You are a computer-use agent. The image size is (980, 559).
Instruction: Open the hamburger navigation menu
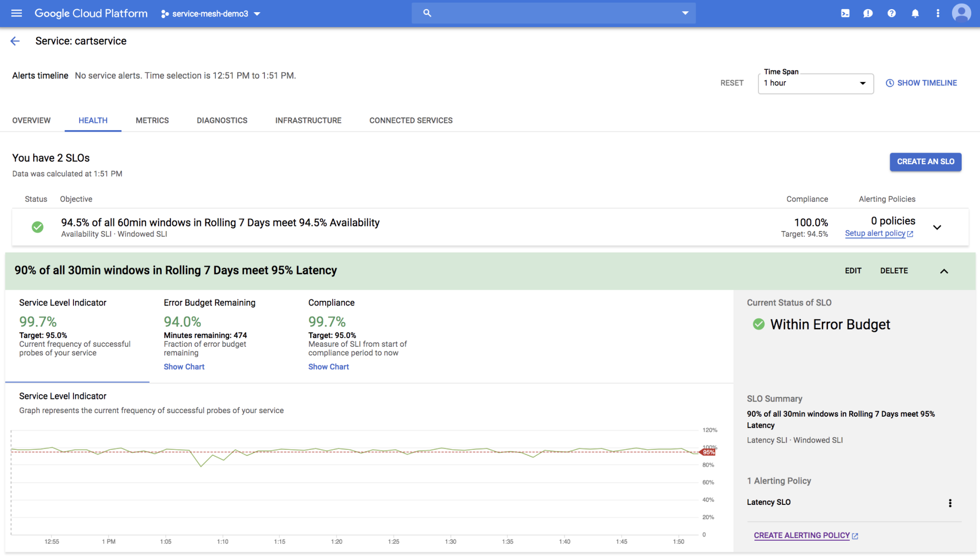(16, 13)
